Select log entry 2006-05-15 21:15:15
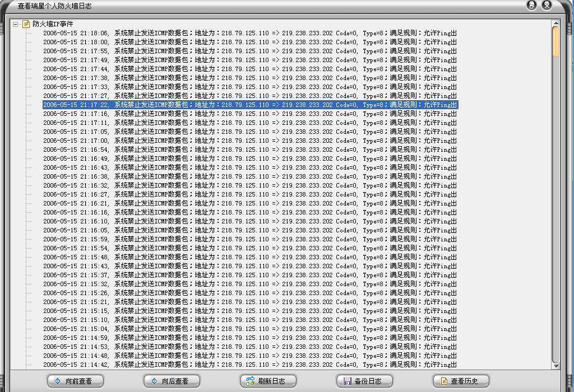 click(251, 311)
